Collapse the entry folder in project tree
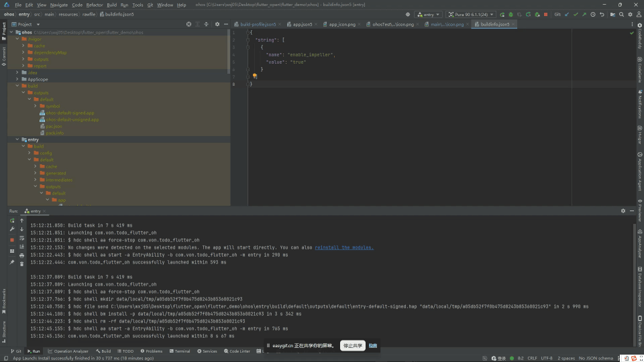 coord(17,139)
